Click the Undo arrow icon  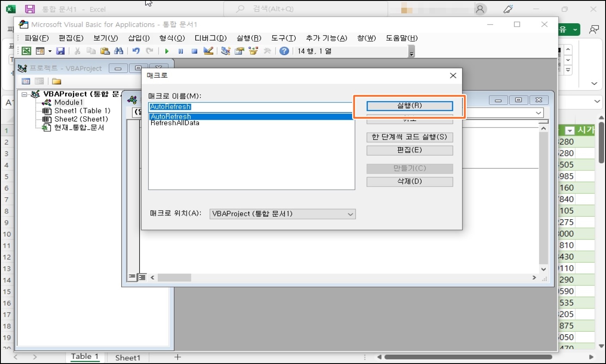[136, 51]
